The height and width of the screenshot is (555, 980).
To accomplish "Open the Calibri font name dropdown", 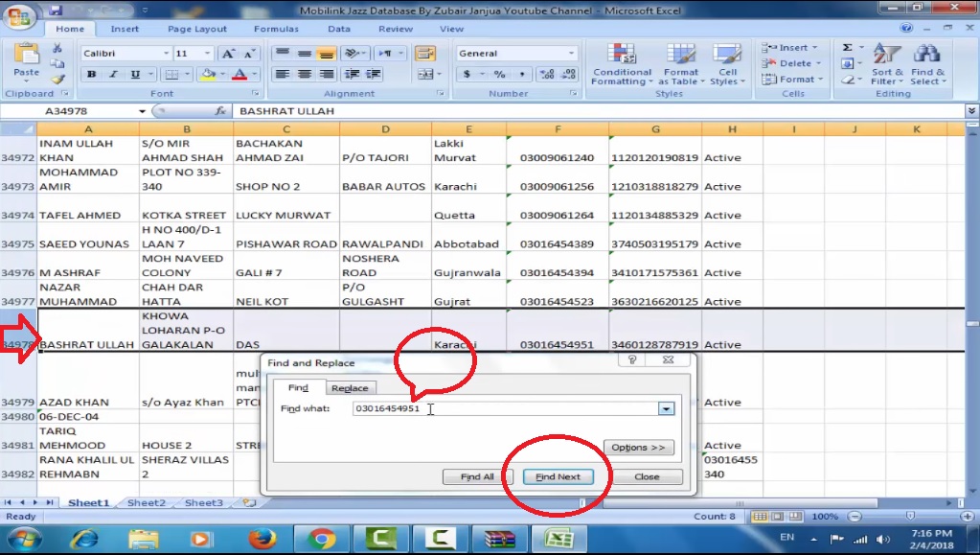I will (166, 54).
